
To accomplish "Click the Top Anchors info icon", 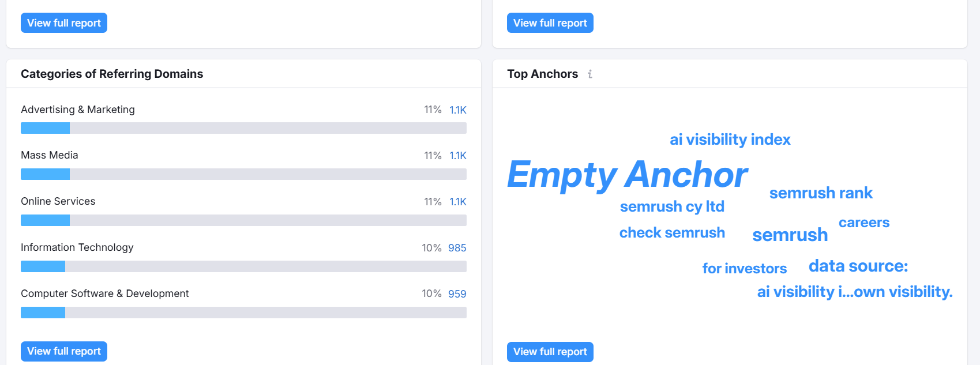I will point(590,74).
